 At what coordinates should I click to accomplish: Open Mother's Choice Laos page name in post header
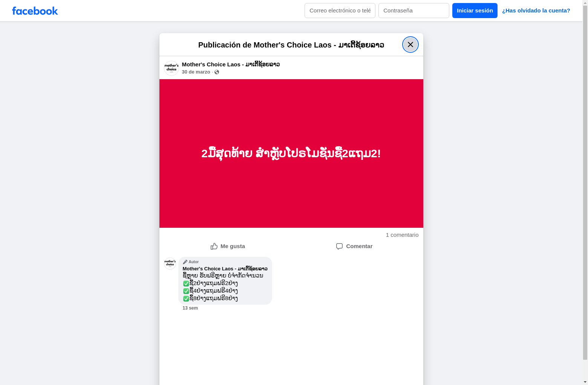(231, 64)
